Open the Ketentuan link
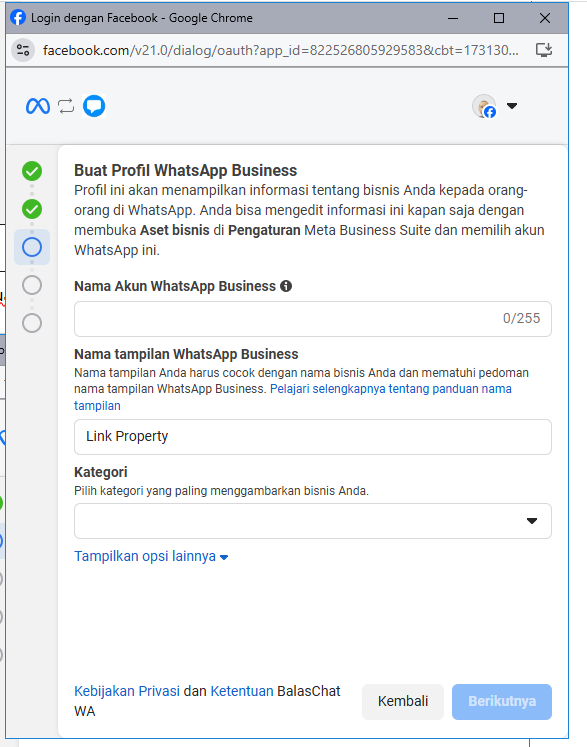 242,691
